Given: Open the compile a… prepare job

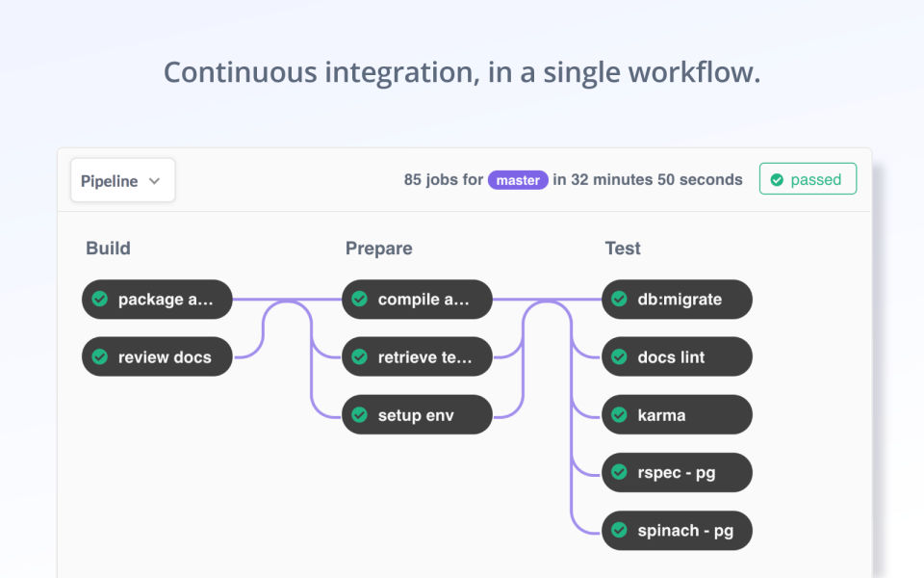Looking at the screenshot, I should pos(418,300).
